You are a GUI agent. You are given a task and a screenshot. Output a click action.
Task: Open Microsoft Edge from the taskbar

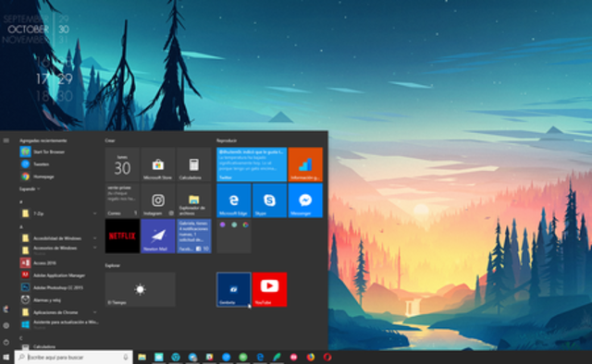click(260, 357)
